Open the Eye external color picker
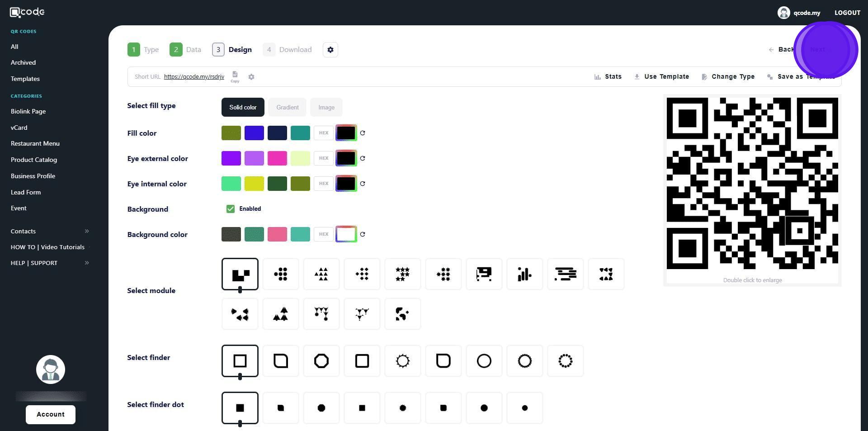 click(346, 158)
